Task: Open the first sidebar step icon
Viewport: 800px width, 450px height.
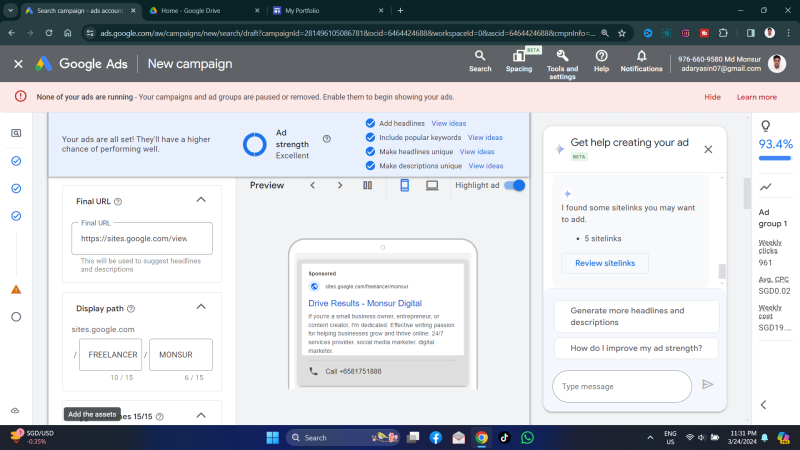Action: point(16,133)
